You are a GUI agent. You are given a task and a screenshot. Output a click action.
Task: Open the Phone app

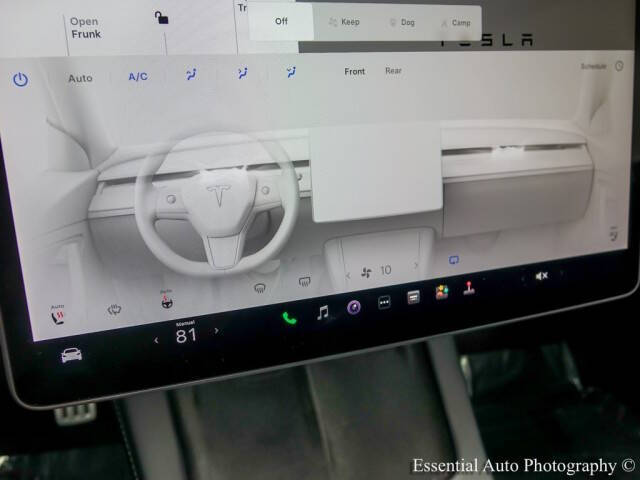coord(289,318)
